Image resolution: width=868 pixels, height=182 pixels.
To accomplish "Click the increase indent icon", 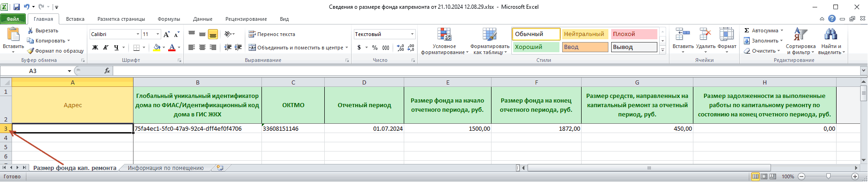I will click(238, 47).
